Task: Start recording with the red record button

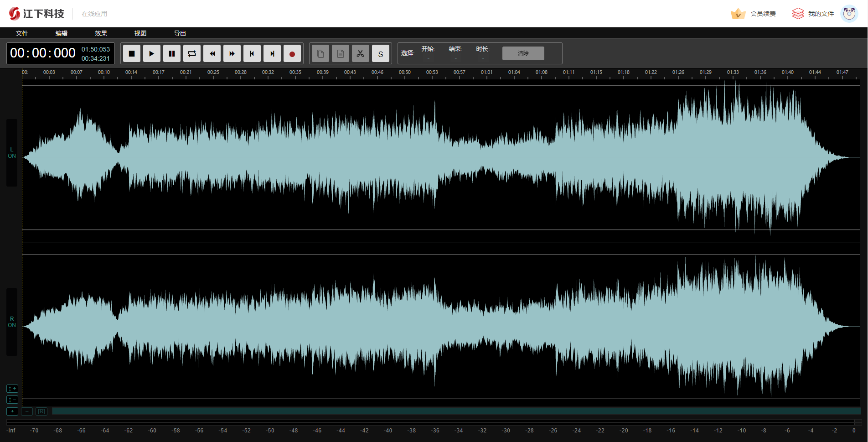Action: [x=292, y=53]
